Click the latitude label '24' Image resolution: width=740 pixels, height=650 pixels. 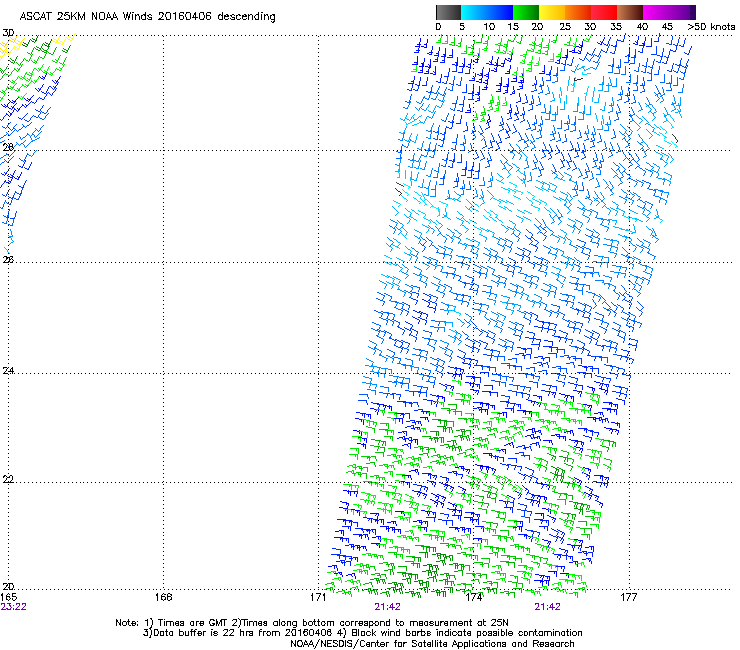(8, 371)
